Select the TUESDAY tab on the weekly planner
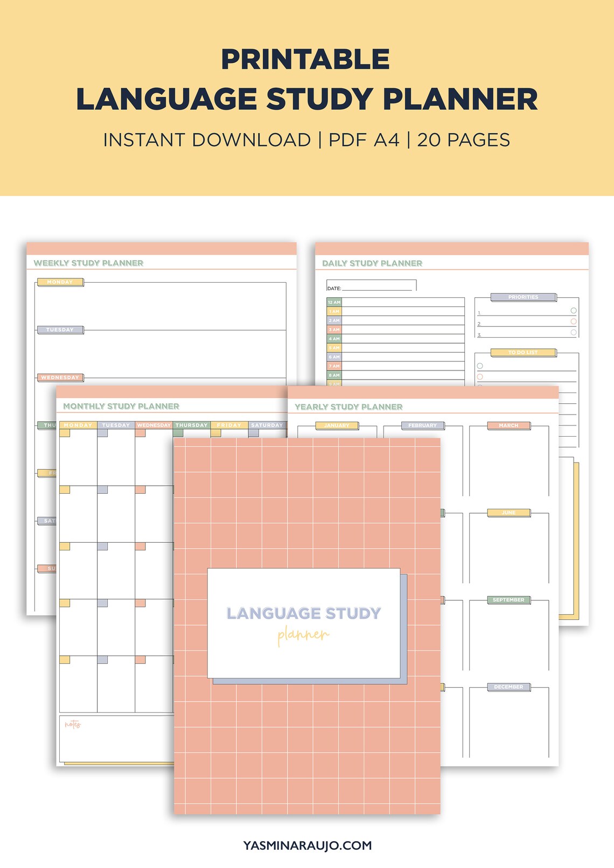Screen dimensions: 614x868 click(x=60, y=330)
